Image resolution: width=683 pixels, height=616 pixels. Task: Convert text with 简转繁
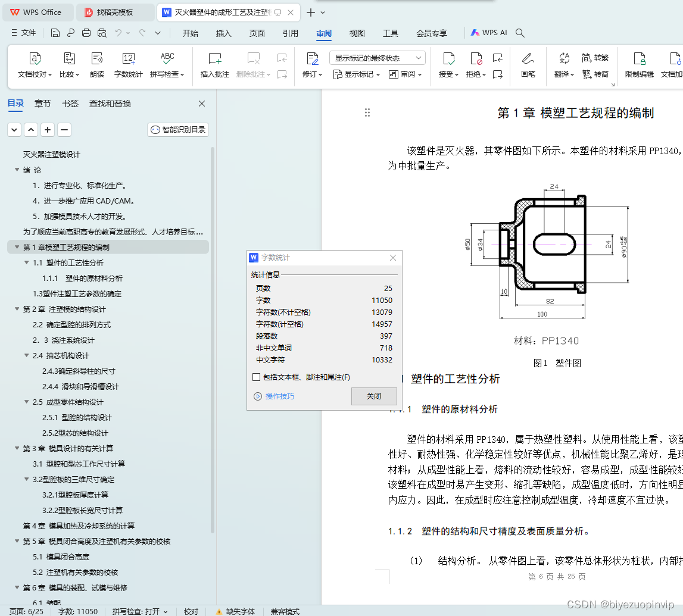[x=595, y=58]
